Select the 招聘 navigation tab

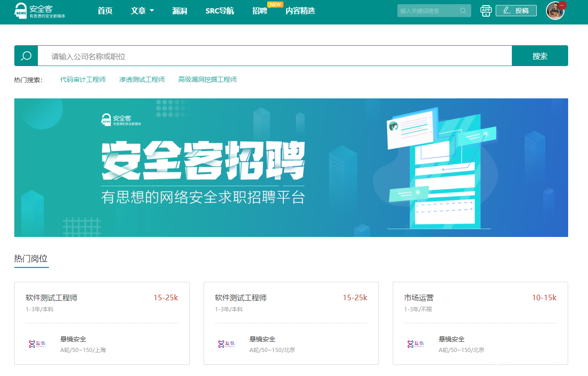[x=260, y=11]
